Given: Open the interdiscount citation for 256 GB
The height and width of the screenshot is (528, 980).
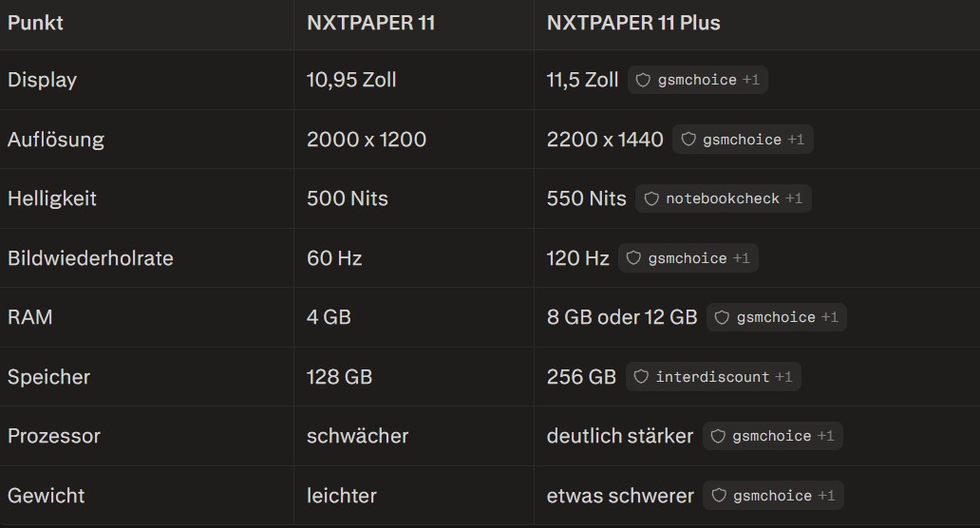Looking at the screenshot, I should pos(712,377).
